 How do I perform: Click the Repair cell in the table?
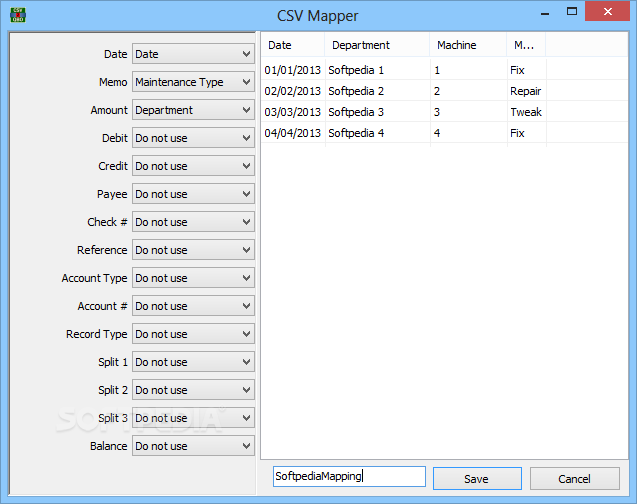click(526, 91)
